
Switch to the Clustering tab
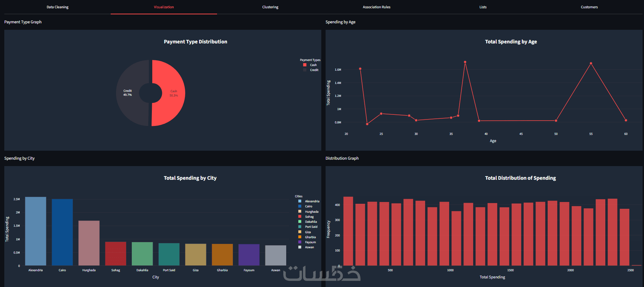pyautogui.click(x=270, y=7)
